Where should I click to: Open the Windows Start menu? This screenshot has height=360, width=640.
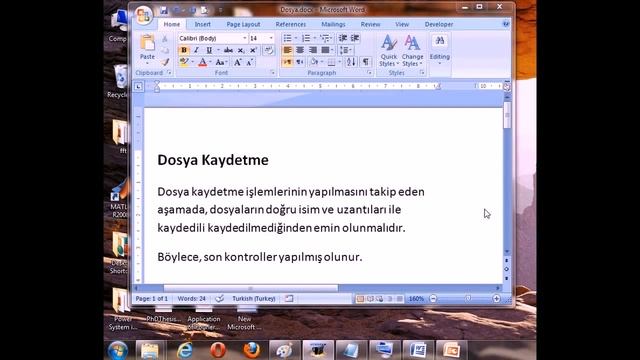(118, 350)
